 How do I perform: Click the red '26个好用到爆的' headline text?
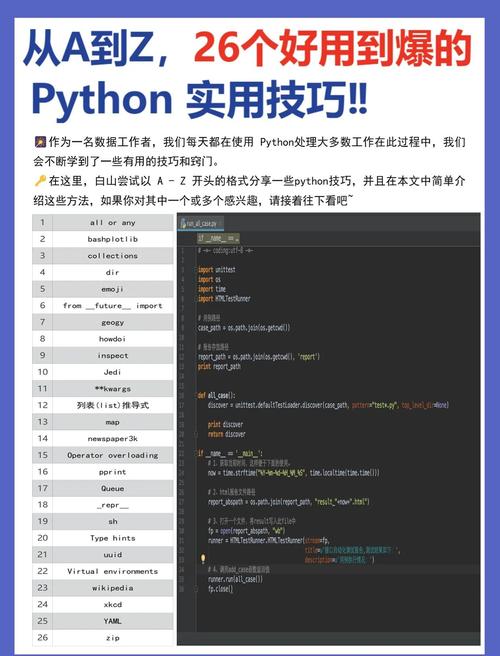pyautogui.click(x=333, y=49)
